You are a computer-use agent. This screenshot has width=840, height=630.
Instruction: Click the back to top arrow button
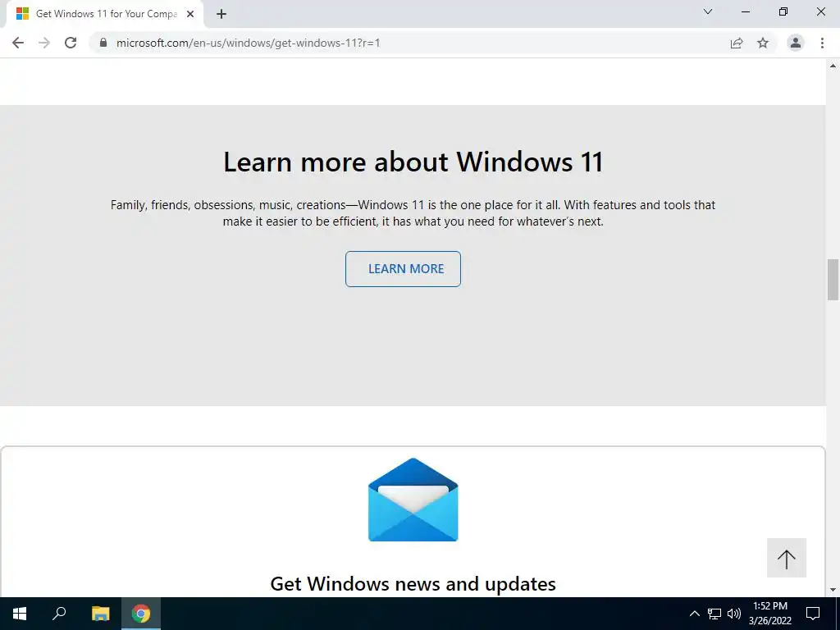point(787,558)
